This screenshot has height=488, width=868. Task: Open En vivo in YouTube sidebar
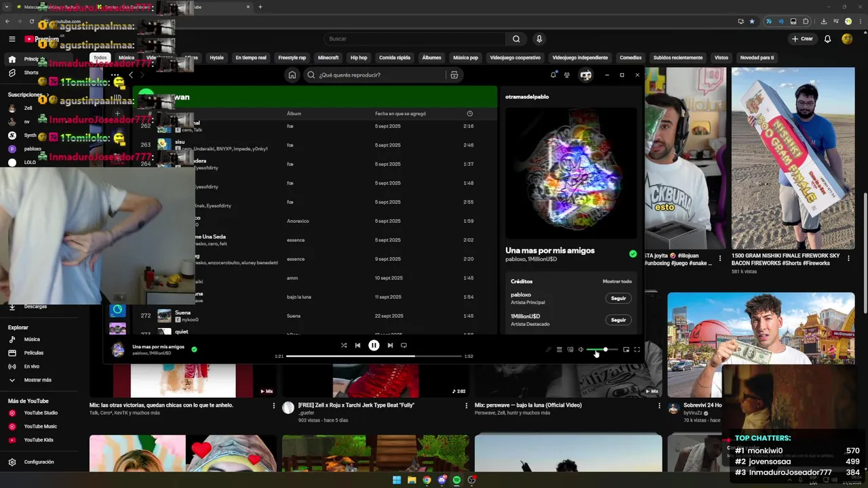32,367
